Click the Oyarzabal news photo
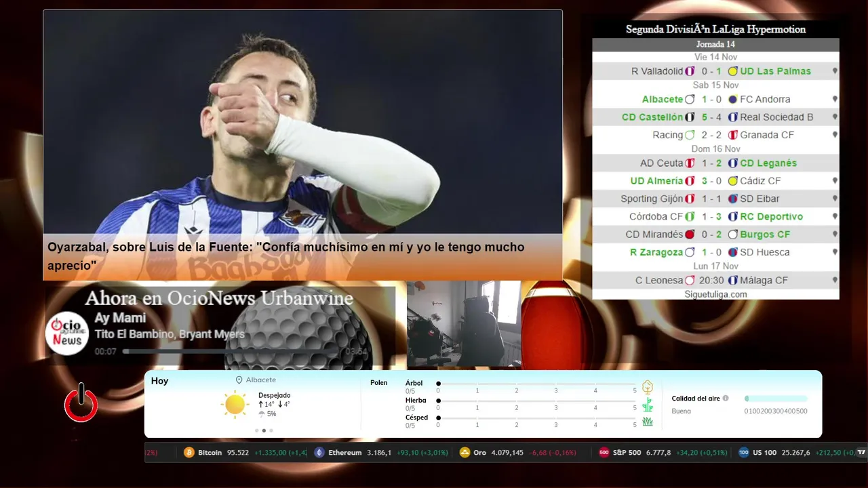Screen dimensions: 868x488 [302, 122]
